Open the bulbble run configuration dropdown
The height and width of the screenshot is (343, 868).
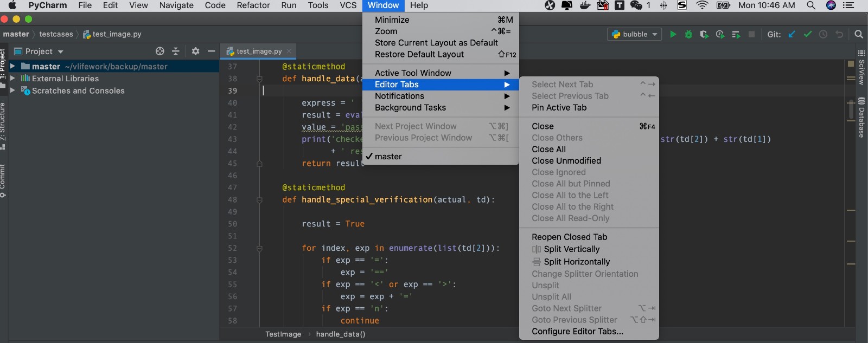(634, 34)
